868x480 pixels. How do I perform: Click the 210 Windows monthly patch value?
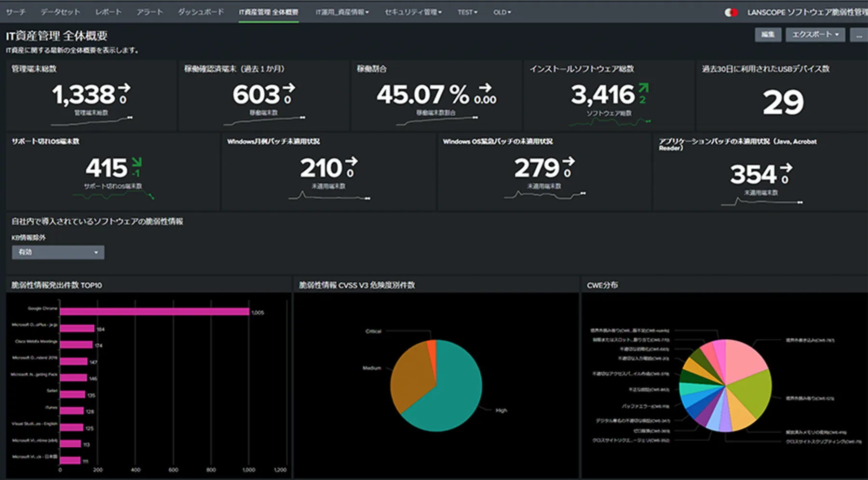321,168
